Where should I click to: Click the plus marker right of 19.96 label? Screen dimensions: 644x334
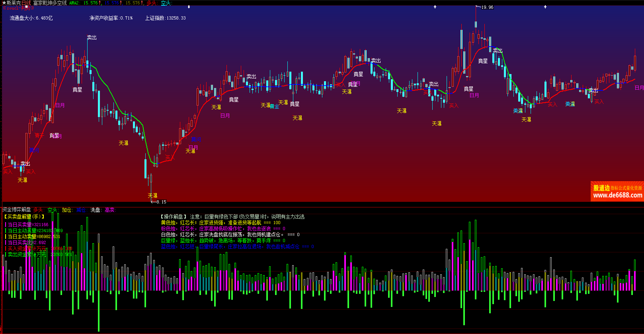[545, 7]
